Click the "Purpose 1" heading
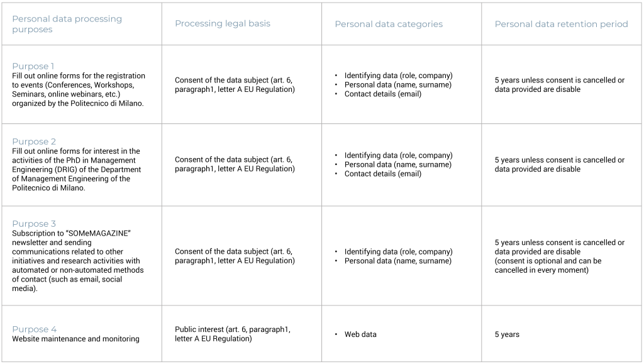 pos(33,66)
